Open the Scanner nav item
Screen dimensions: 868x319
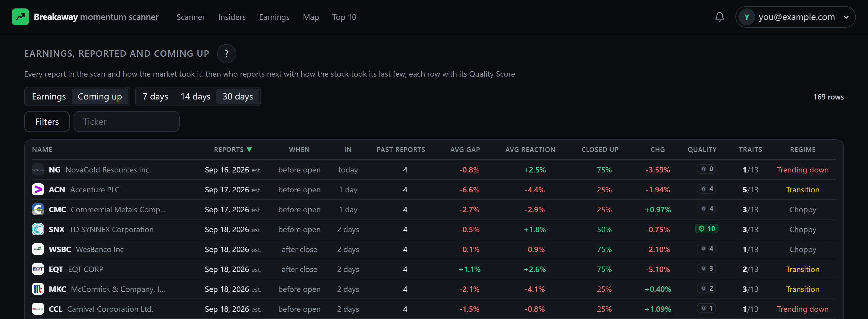(191, 17)
